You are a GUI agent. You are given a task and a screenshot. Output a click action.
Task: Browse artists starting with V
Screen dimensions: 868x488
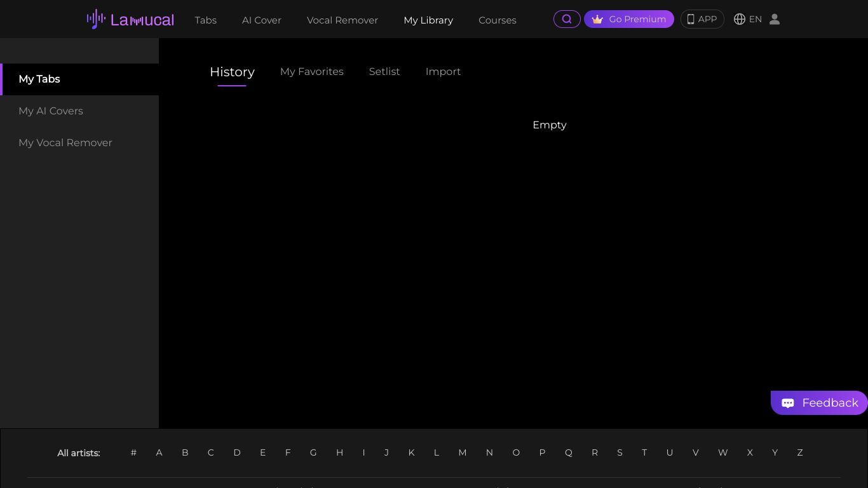(x=696, y=452)
